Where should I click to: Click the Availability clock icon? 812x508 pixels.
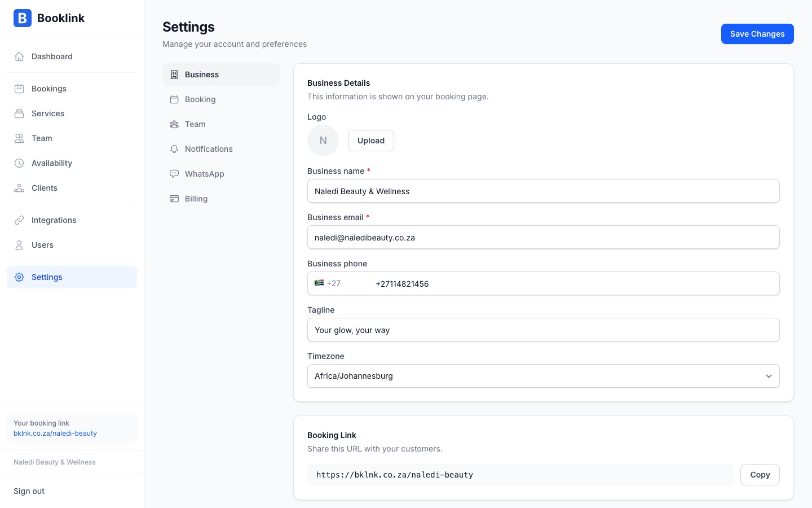pos(19,163)
